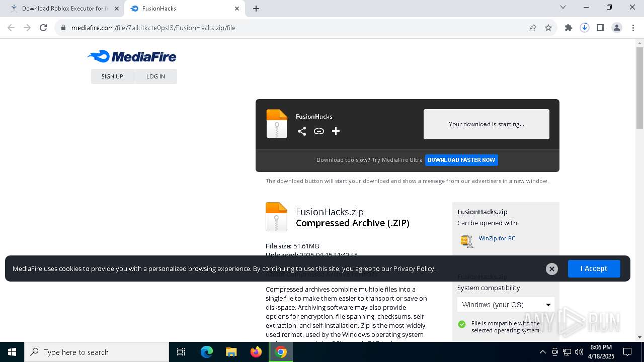Open the tab search chevron
The height and width of the screenshot is (362, 644).
pos(563,8)
